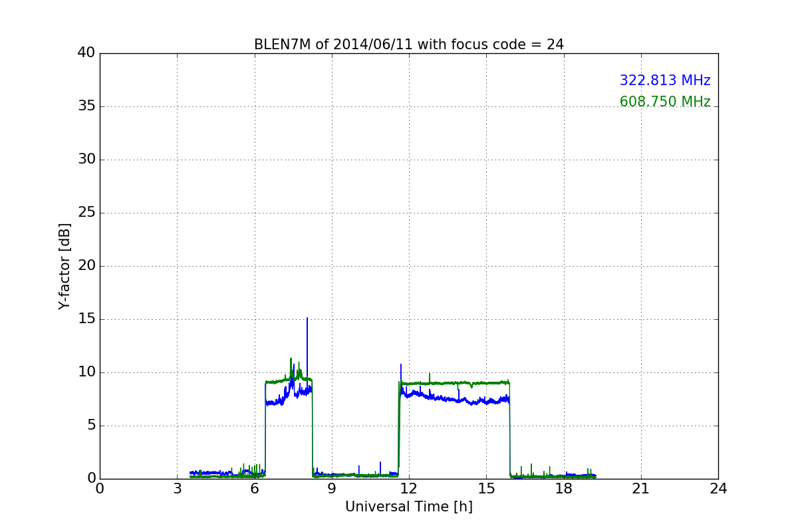Click x-axis tick label '24'
798x532 pixels.
[x=718, y=489]
